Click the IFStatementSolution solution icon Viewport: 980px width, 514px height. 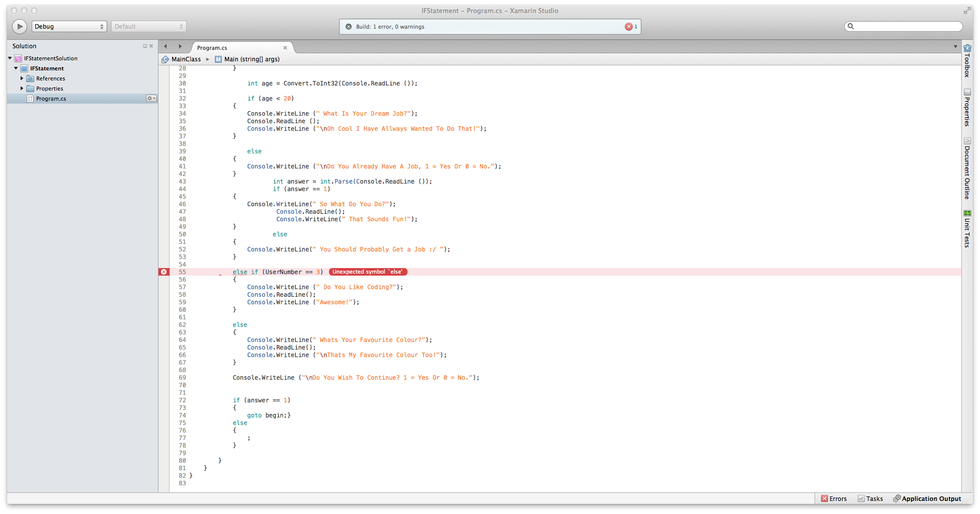18,58
